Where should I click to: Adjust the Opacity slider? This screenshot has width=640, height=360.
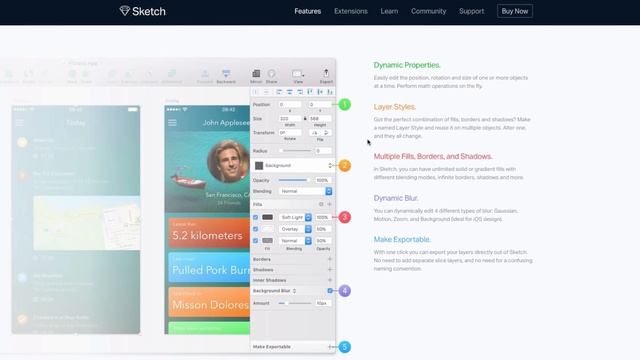pos(294,180)
